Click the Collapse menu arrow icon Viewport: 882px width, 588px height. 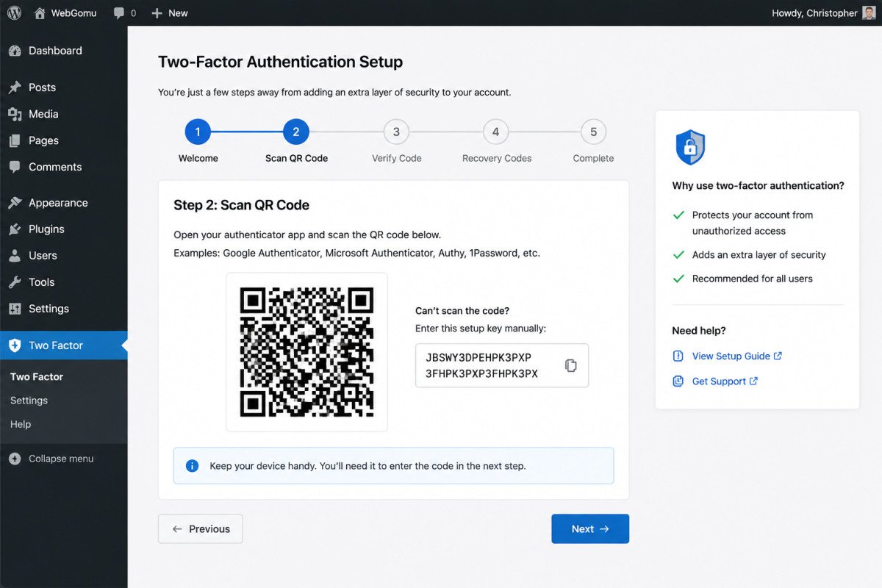[x=15, y=459]
